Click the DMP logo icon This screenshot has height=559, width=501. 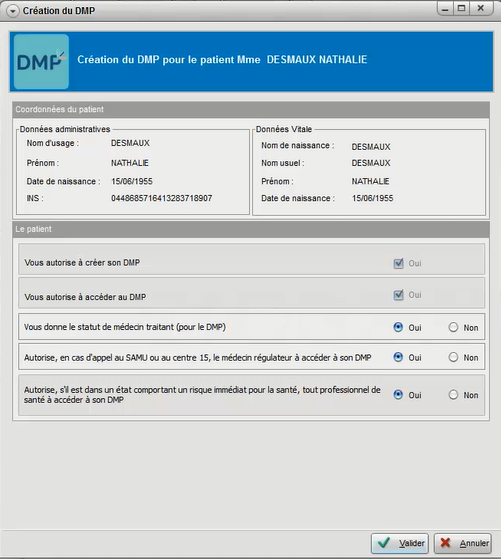pos(41,61)
